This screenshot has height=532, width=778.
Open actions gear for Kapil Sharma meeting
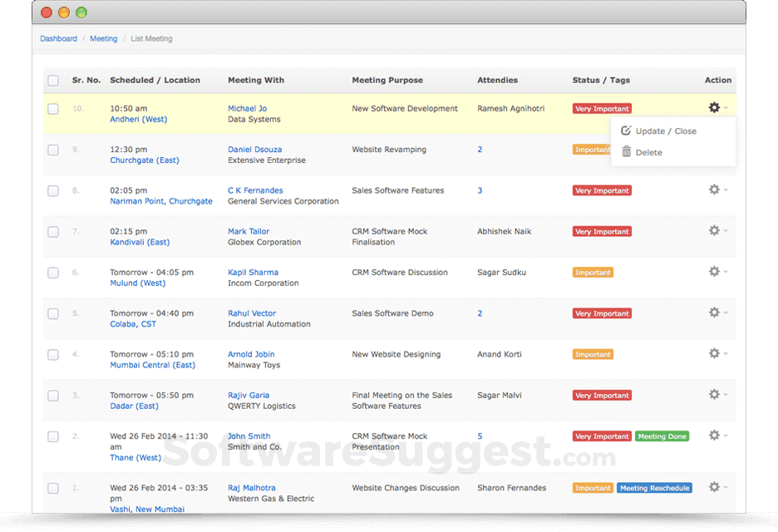click(712, 272)
